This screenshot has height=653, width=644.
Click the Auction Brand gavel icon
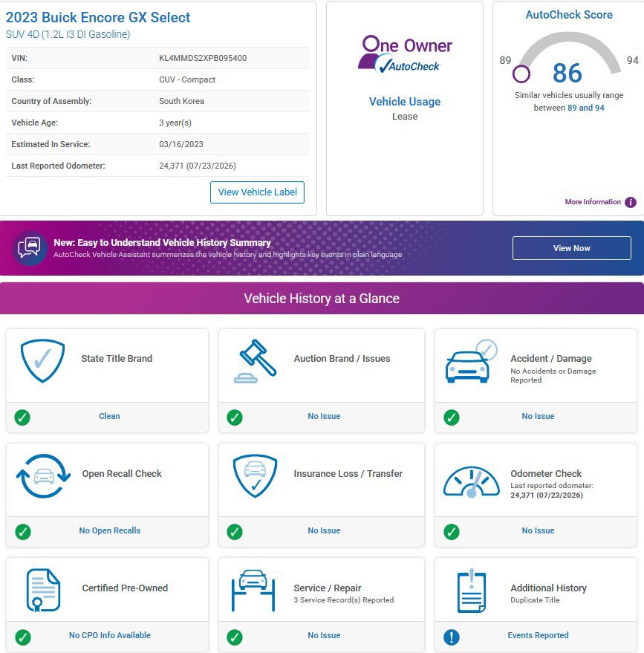coord(256,361)
